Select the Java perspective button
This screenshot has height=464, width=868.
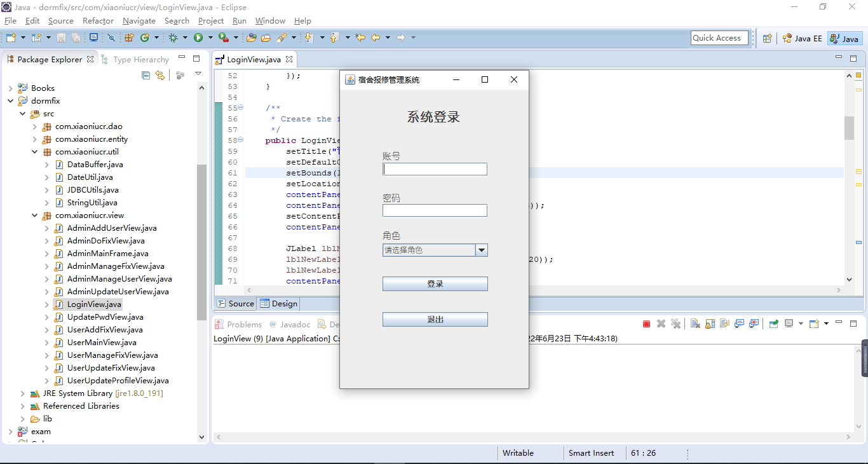click(x=844, y=38)
